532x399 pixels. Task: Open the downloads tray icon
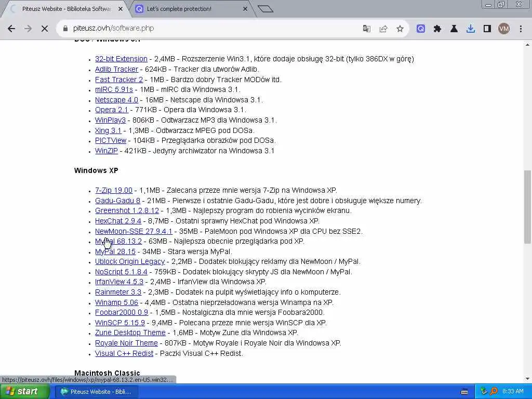point(471,29)
